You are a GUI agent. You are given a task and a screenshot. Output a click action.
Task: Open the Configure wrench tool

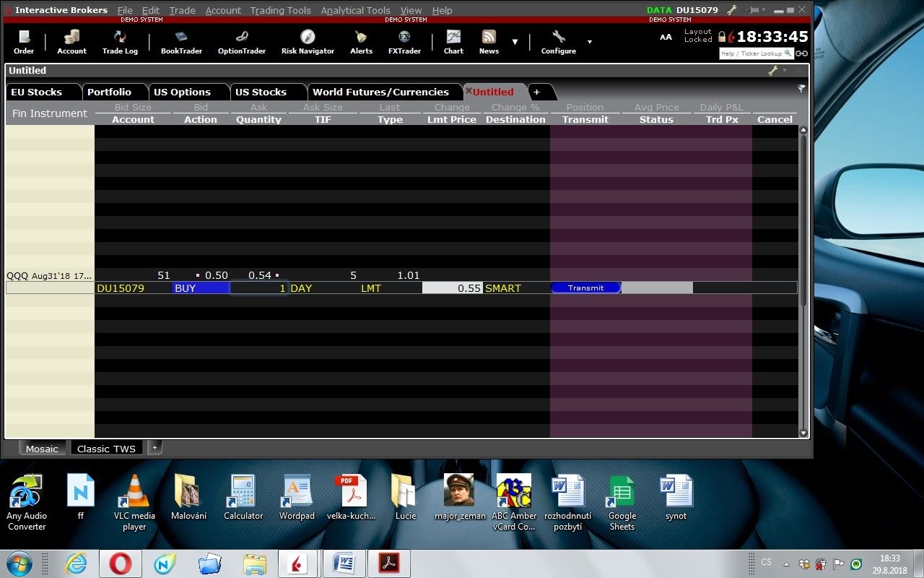(x=559, y=42)
